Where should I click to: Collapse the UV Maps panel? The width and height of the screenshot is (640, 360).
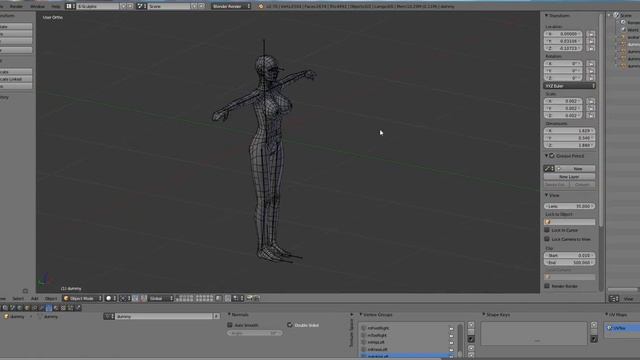[x=607, y=315]
